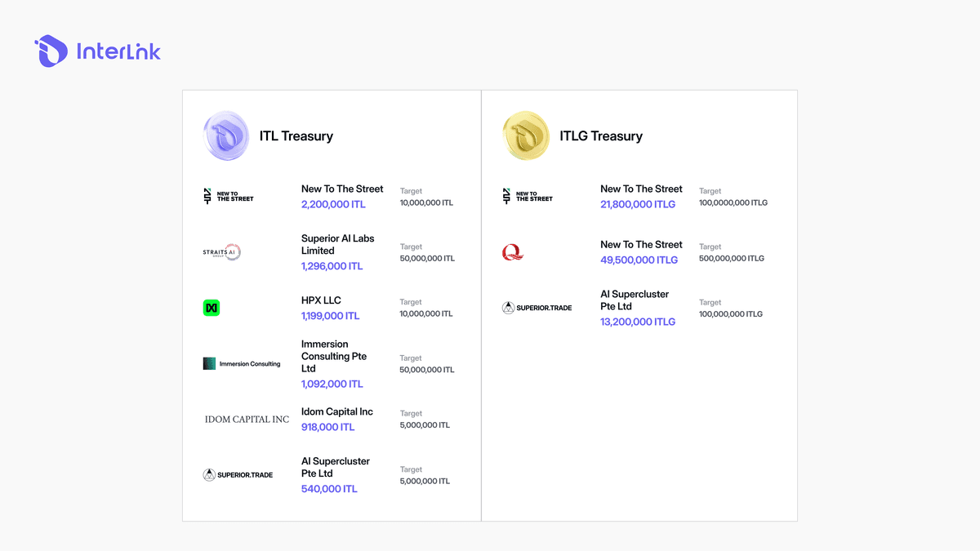
Task: Click New To The Street name above 49,500,000 ITLG
Action: coord(641,244)
